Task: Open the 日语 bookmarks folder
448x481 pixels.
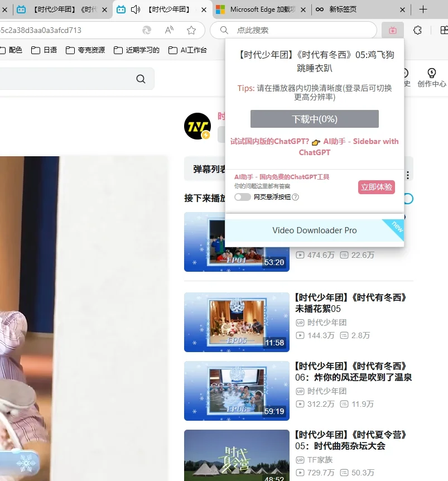Action: (x=44, y=50)
